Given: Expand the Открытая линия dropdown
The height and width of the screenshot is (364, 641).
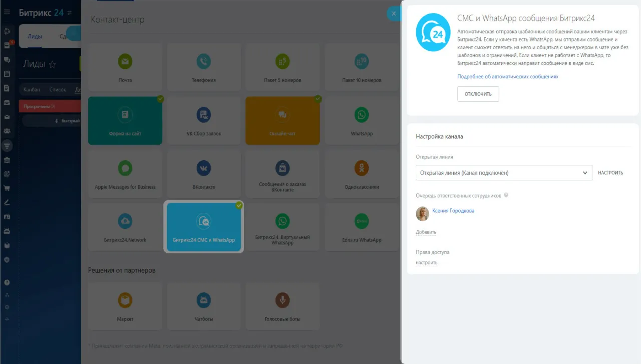Looking at the screenshot, I should (504, 173).
